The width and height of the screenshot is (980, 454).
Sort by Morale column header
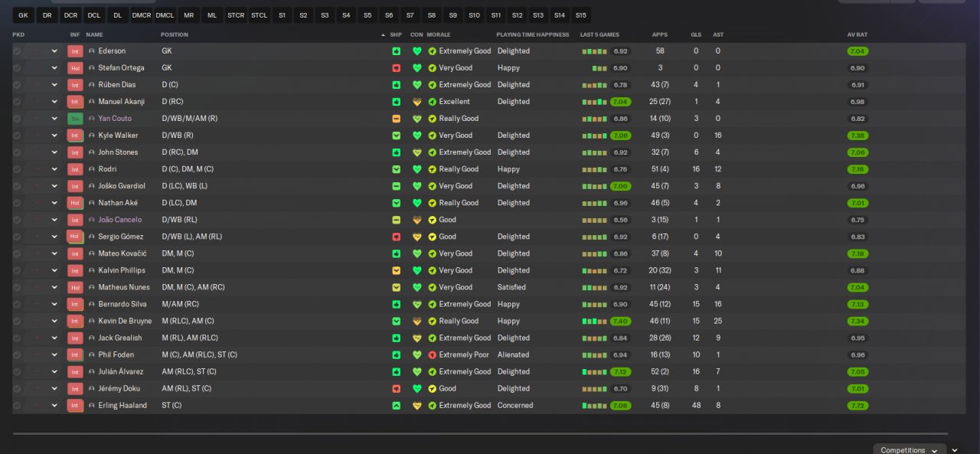pyautogui.click(x=439, y=34)
